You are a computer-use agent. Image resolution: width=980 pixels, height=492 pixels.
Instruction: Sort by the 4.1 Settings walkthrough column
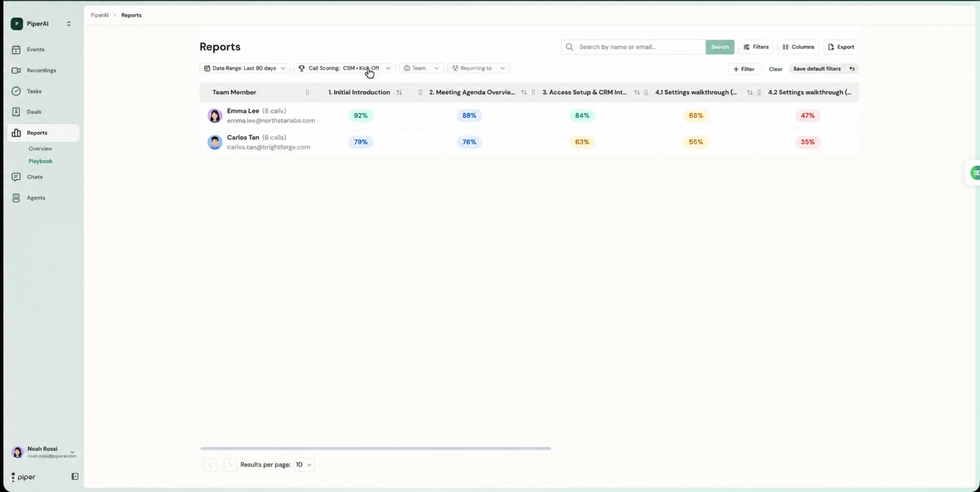749,92
